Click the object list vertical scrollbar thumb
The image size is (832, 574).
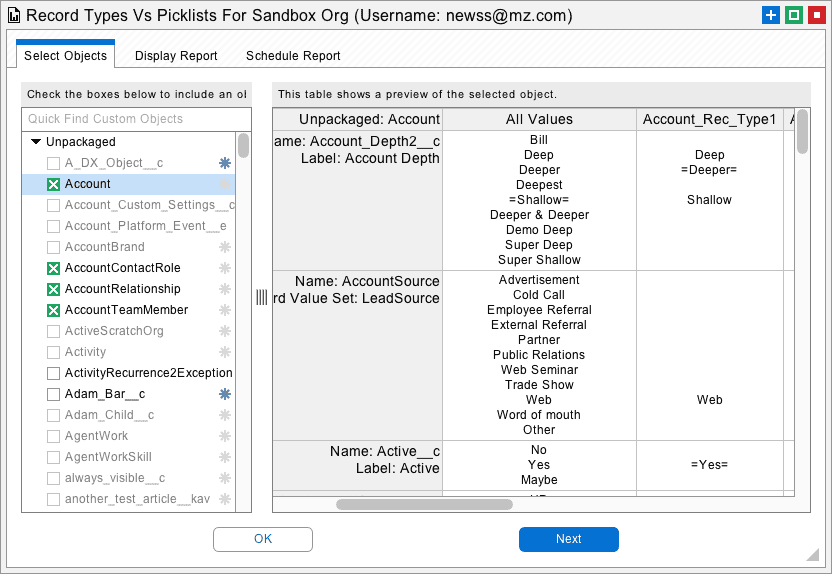click(x=244, y=145)
